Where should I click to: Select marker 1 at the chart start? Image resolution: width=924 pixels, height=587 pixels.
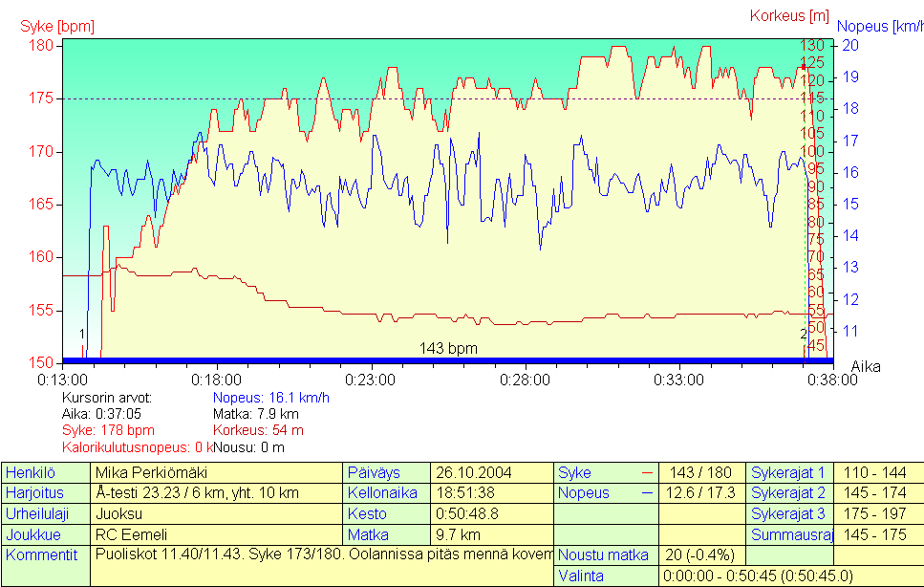82,334
